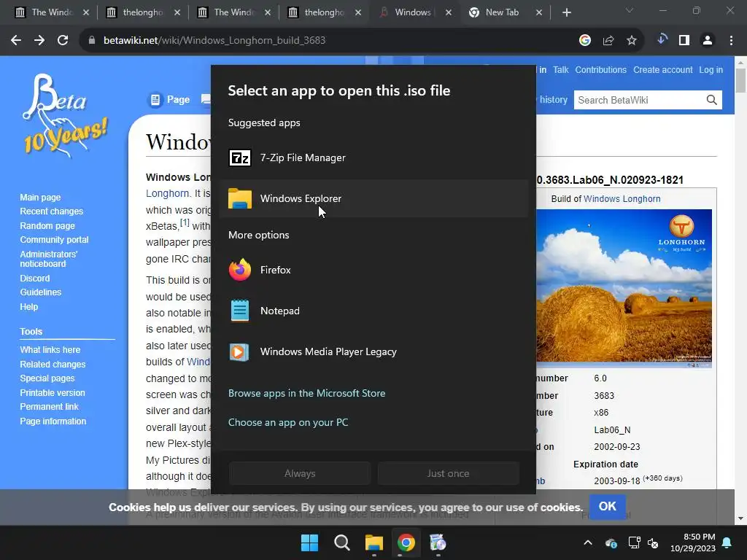The width and height of the screenshot is (747, 560).
Task: Open Special pages tool link
Action: (47, 378)
